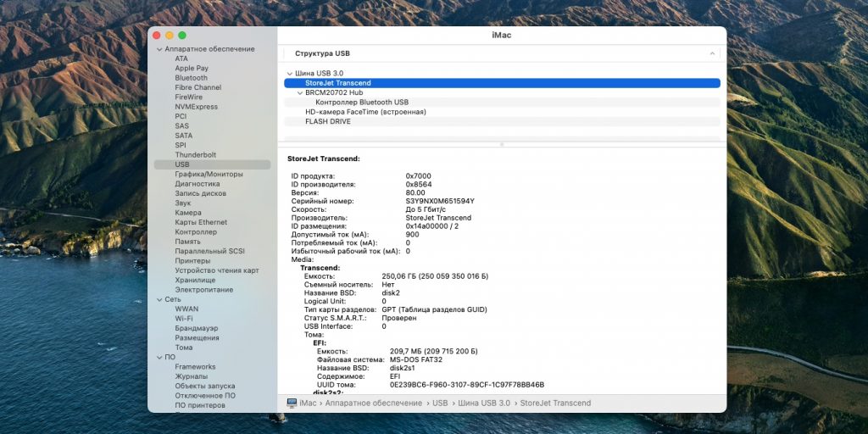Image resolution: width=868 pixels, height=434 pixels.
Task: Click the iMac computer icon in path bar
Action: click(x=292, y=403)
